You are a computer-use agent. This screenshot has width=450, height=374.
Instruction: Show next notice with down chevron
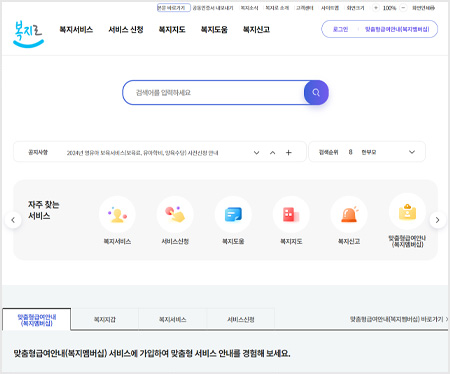click(256, 152)
